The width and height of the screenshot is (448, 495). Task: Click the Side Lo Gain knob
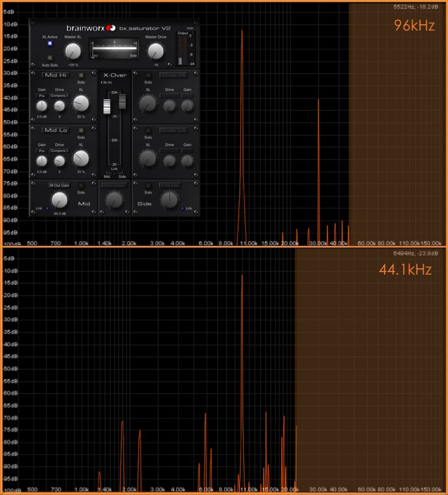tap(187, 161)
